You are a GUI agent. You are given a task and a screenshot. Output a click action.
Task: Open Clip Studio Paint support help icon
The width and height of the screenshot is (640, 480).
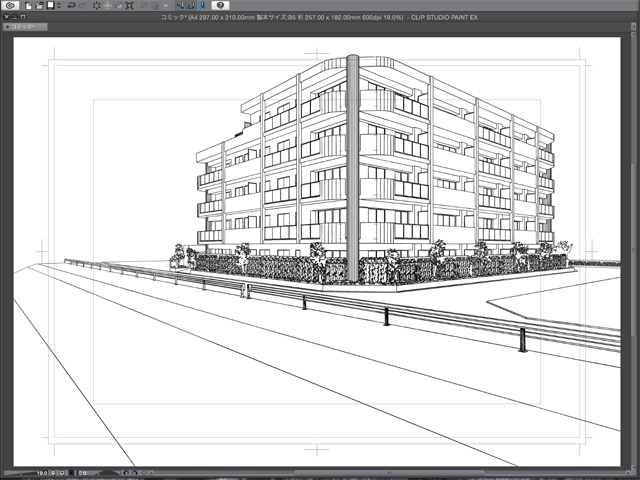220,5
